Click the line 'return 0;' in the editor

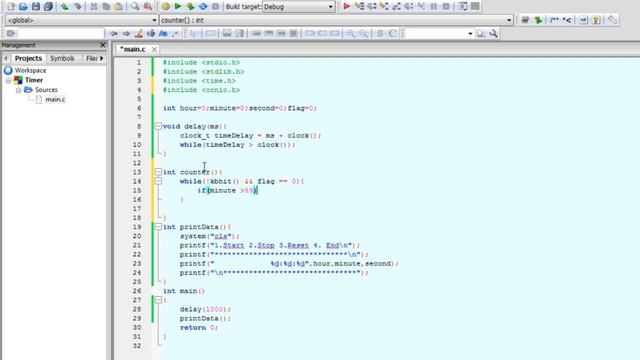[x=199, y=327]
